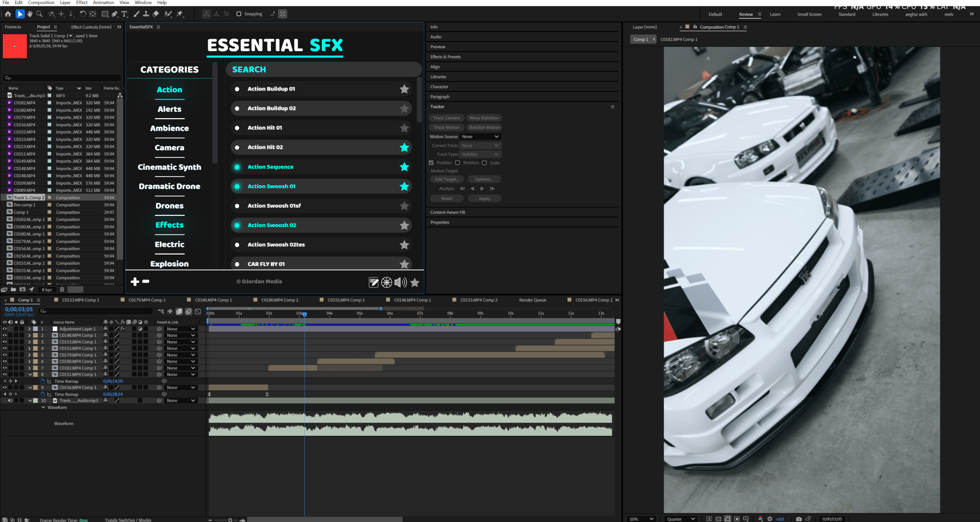
Task: Collapse the Waveform disclosure triangle
Action: 43,408
